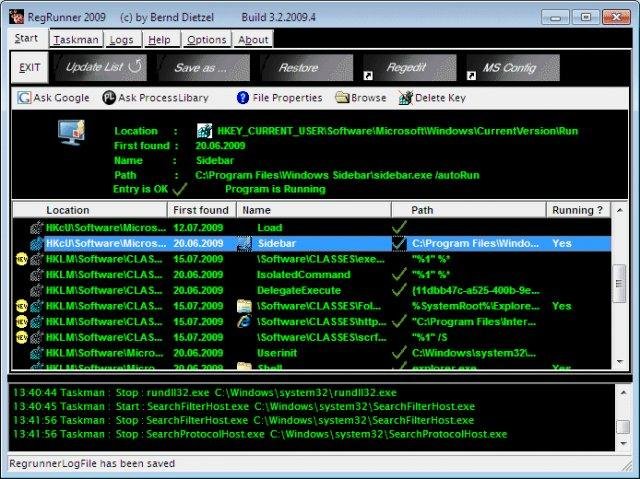Click the Ask Google icon

pyautogui.click(x=24, y=98)
